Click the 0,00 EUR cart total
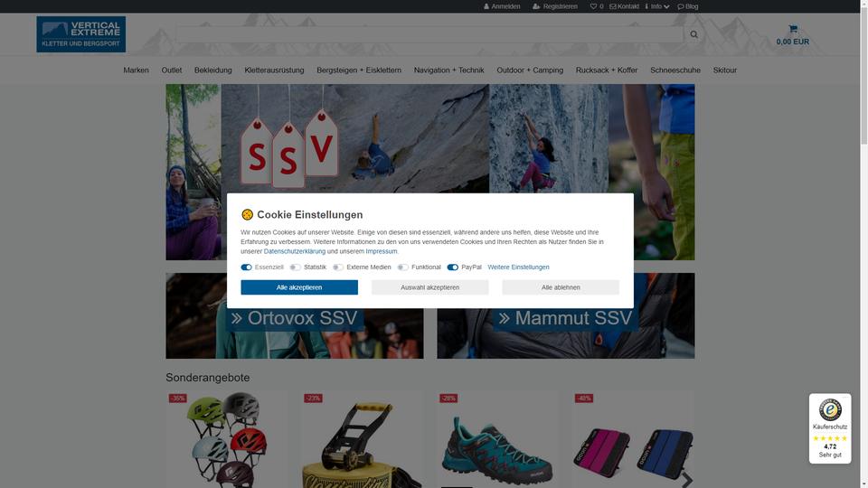Viewport: 868px width, 488px height. [x=793, y=42]
